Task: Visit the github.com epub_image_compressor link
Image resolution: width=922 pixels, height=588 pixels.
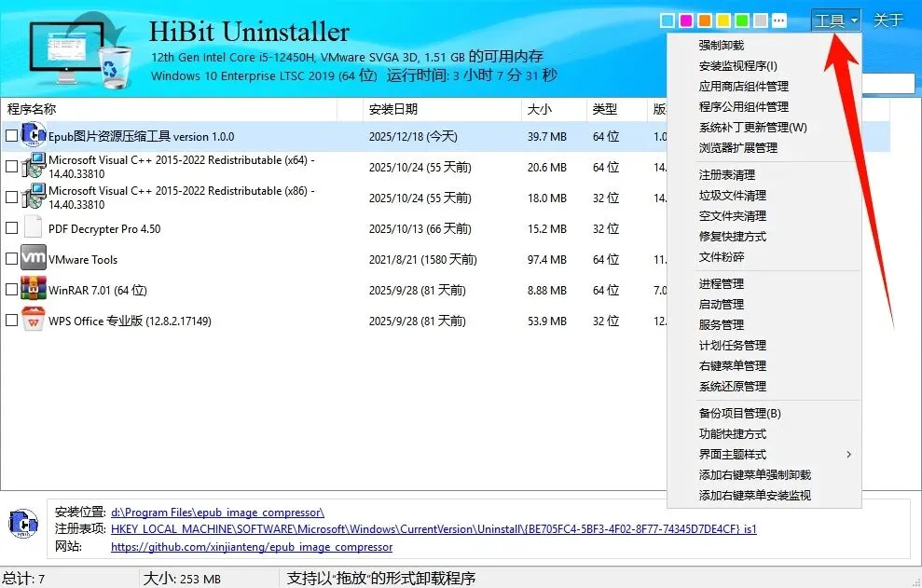Action: pyautogui.click(x=252, y=547)
